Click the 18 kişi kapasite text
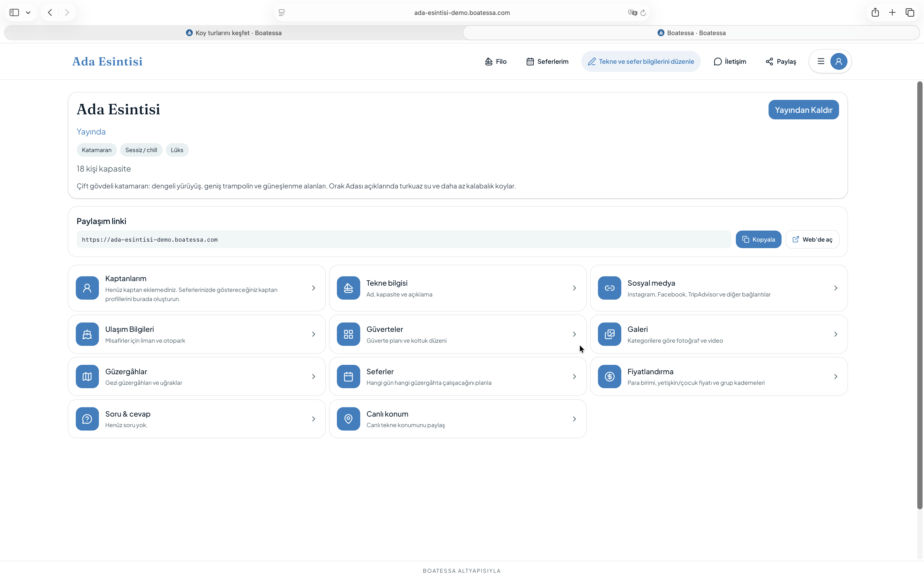The height and width of the screenshot is (580, 924). click(x=103, y=169)
